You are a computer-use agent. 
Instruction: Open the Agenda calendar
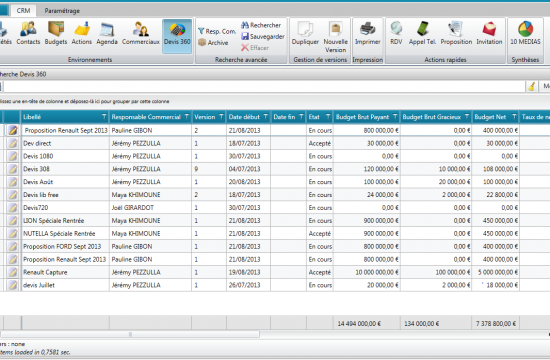107,34
